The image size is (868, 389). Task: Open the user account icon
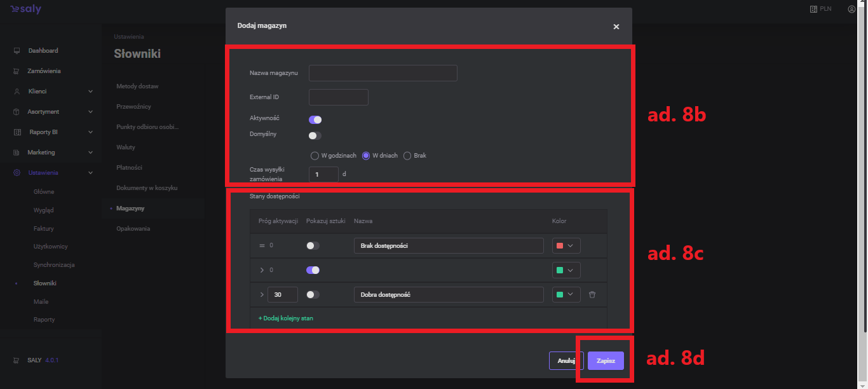851,10
